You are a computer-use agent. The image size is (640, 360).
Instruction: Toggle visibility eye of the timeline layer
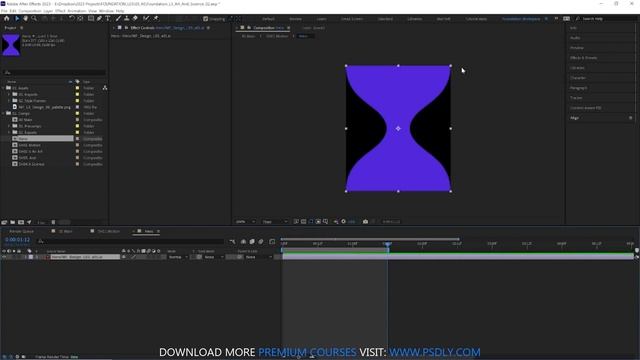(x=4, y=257)
